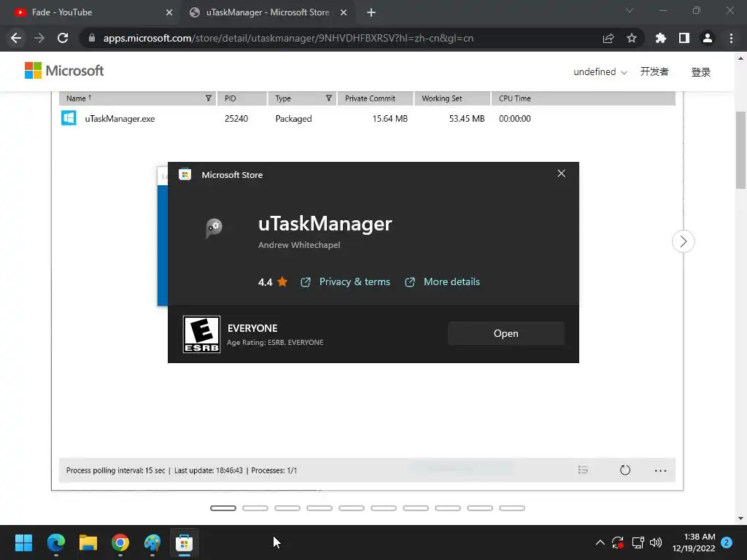Reload the current page
The width and height of the screenshot is (747, 560).
tap(63, 38)
